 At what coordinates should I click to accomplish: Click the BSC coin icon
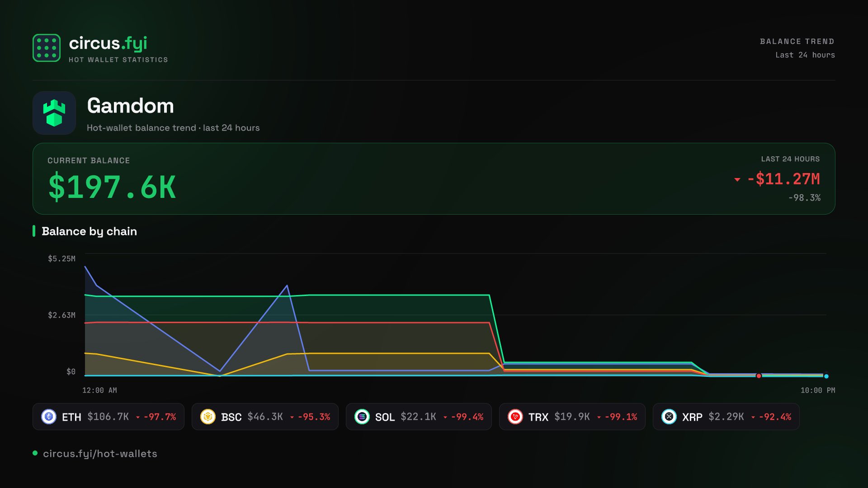(208, 417)
